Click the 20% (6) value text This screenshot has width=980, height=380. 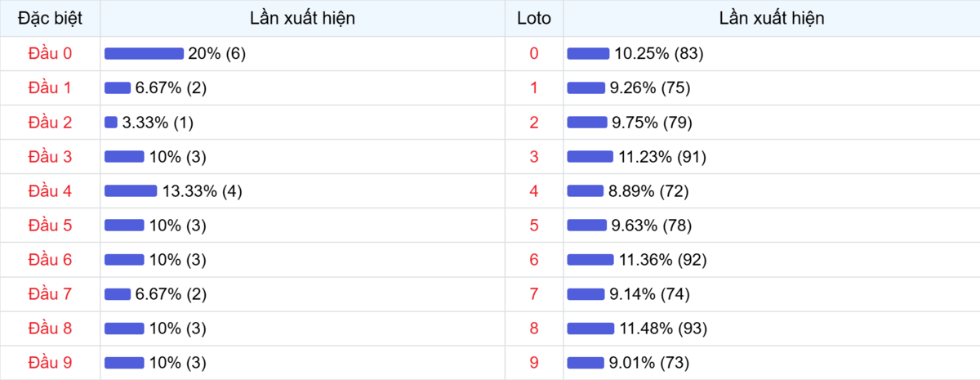pyautogui.click(x=217, y=54)
